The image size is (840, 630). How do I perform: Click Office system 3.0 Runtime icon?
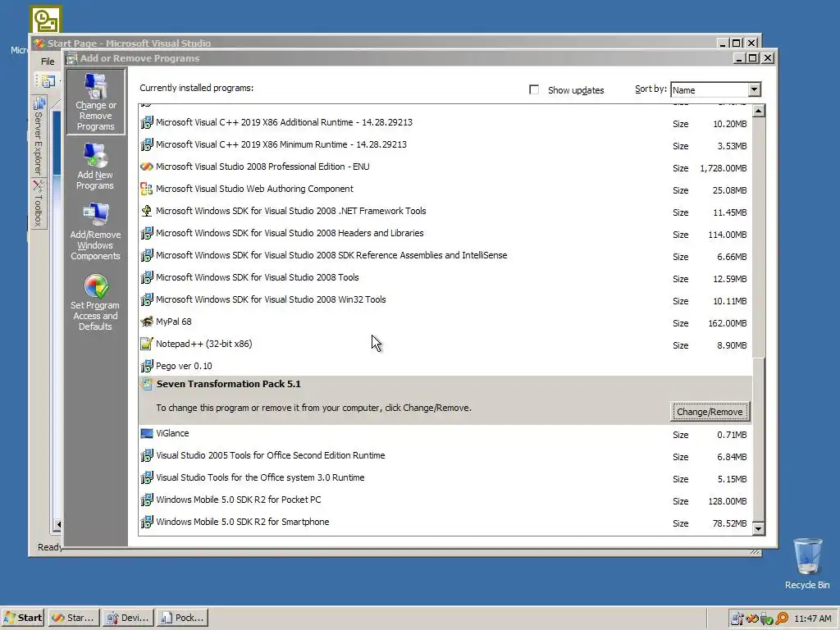click(146, 478)
